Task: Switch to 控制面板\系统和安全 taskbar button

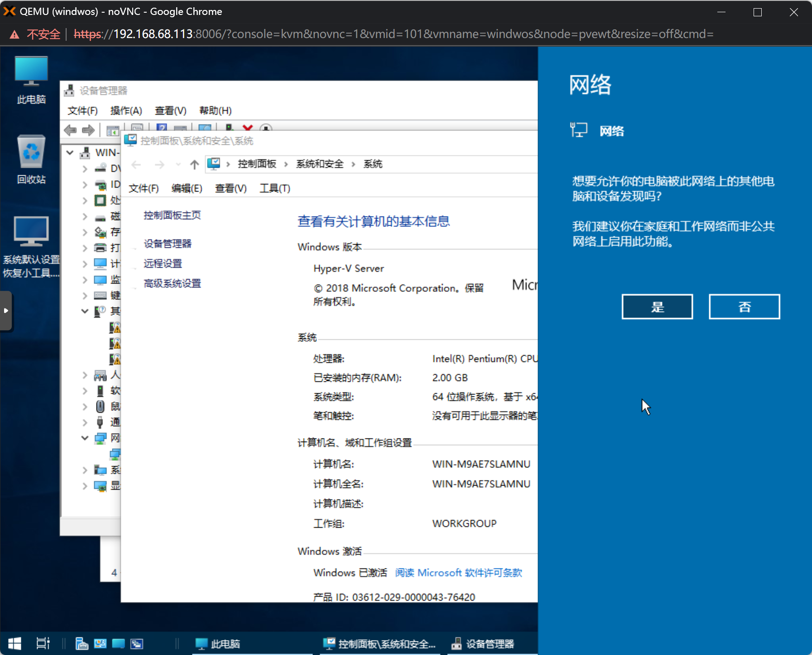Action: (380, 643)
